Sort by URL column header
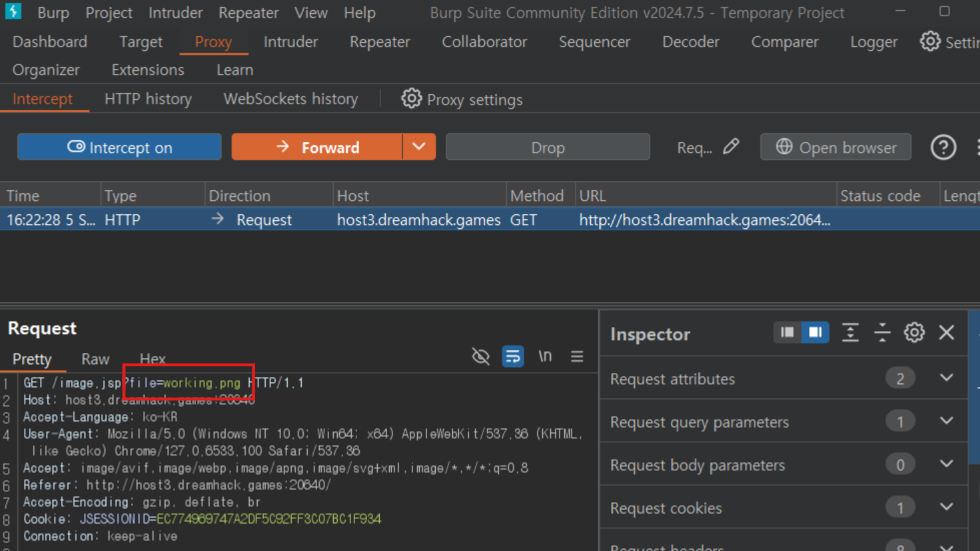The height and width of the screenshot is (551, 980). tap(705, 195)
